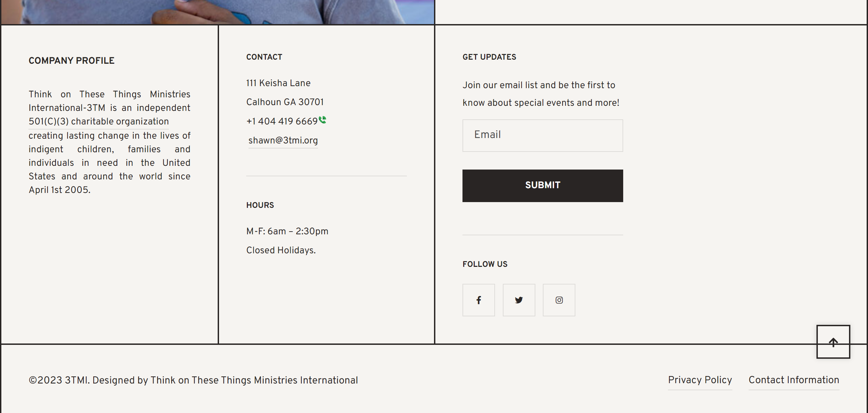
Task: Open the Instagram social link
Action: pos(559,300)
